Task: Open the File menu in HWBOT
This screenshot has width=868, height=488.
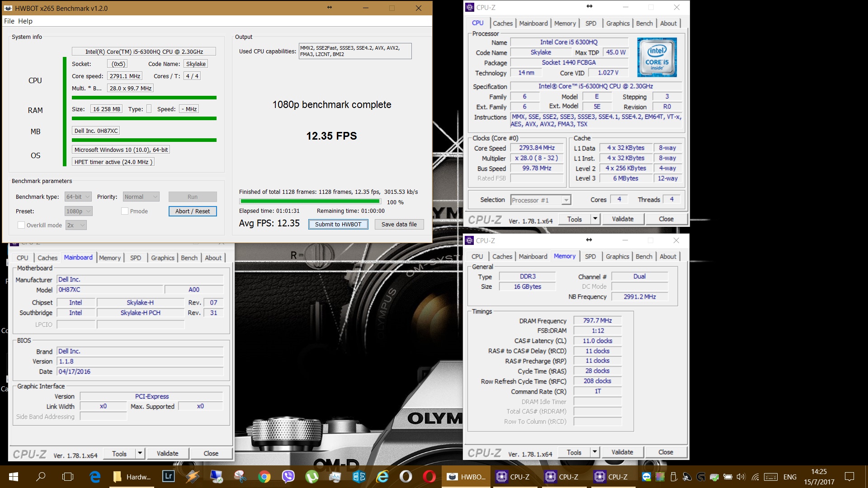Action: coord(9,21)
